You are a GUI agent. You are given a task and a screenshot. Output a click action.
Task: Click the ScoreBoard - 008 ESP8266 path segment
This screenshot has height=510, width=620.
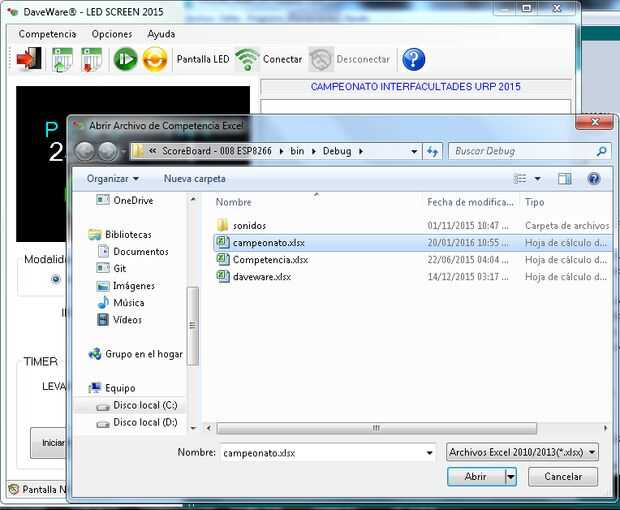point(217,151)
